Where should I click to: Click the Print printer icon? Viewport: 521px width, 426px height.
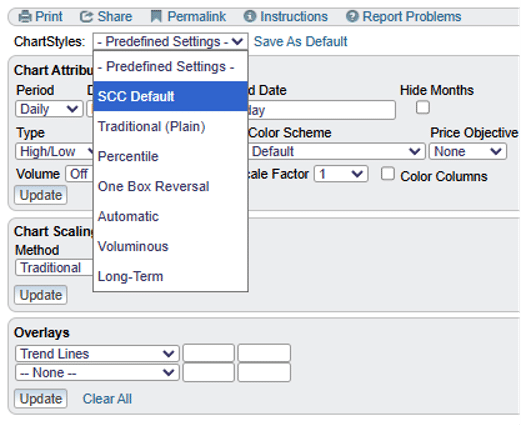pyautogui.click(x=25, y=16)
